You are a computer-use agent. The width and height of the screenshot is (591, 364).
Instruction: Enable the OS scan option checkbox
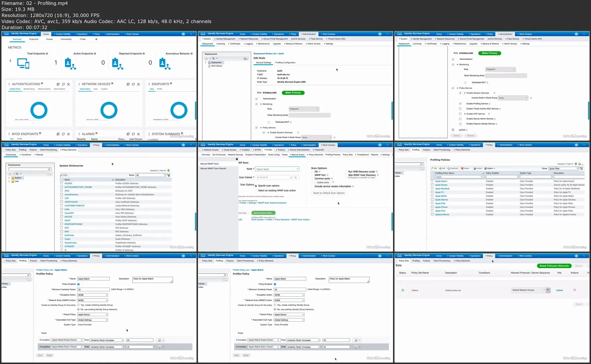[x=313, y=171]
